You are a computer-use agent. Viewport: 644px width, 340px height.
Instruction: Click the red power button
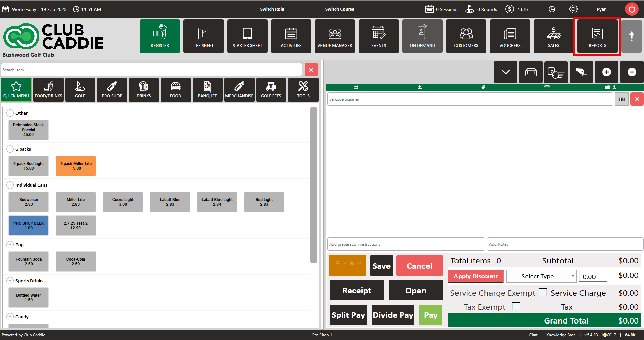632,9
